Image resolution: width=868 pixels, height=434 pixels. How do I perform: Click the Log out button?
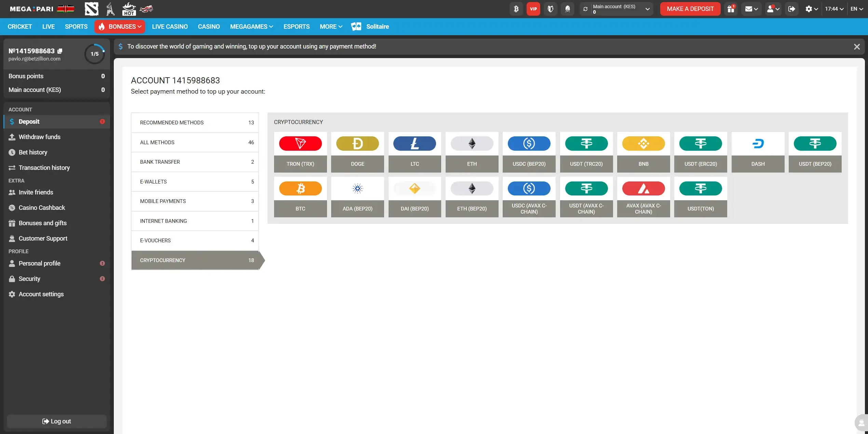56,421
